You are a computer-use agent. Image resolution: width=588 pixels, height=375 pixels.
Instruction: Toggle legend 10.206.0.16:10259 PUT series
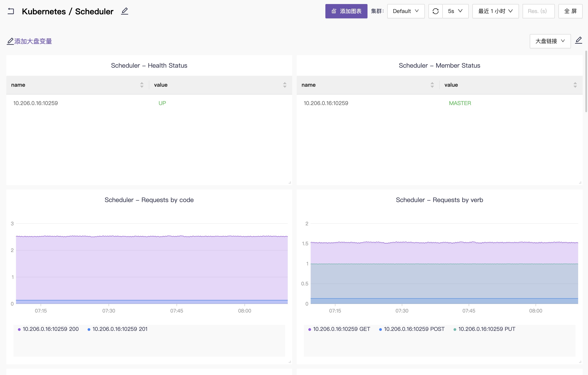coord(484,329)
